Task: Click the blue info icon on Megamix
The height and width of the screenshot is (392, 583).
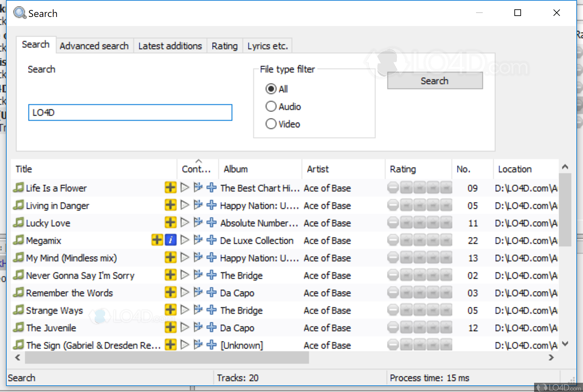Action: pos(171,240)
